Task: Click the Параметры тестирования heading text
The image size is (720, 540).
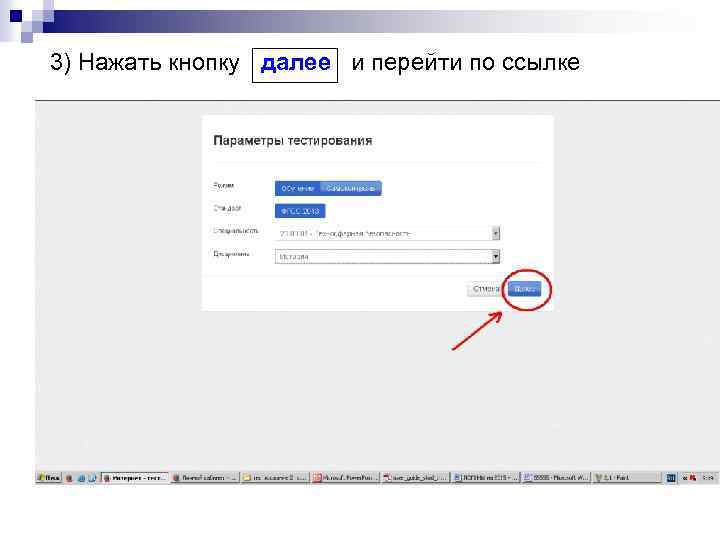Action: [x=292, y=141]
